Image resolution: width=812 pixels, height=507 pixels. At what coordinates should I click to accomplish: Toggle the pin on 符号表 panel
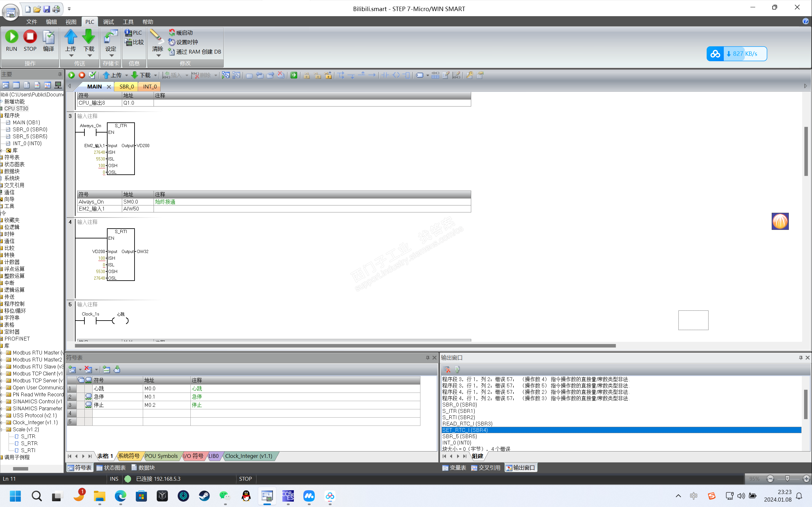427,358
